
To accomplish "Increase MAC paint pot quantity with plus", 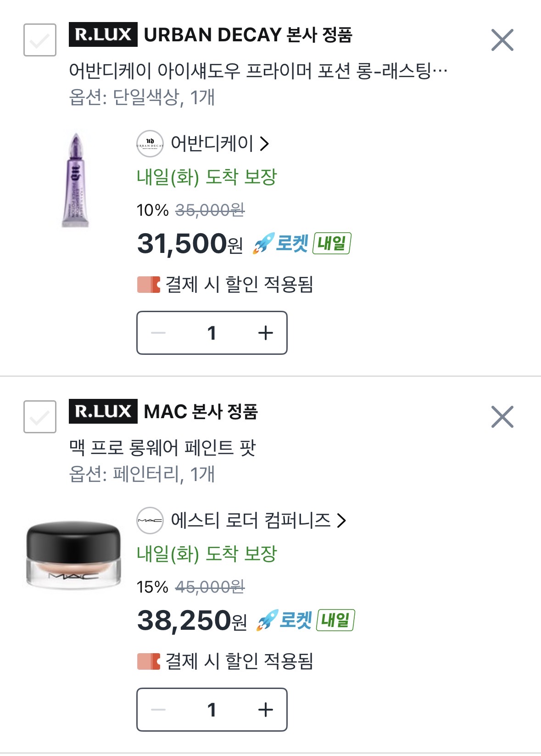I will pos(265,710).
